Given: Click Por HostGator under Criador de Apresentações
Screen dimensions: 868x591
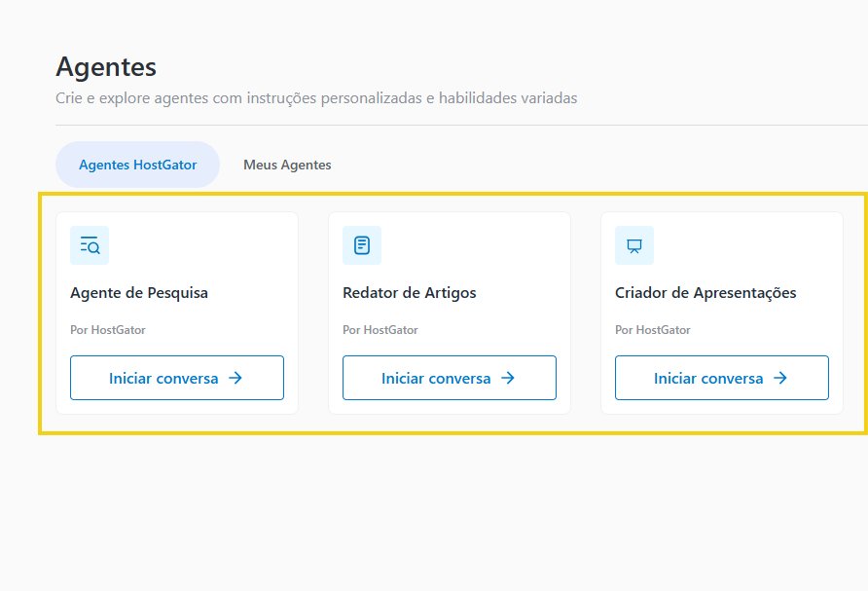Looking at the screenshot, I should click(653, 329).
